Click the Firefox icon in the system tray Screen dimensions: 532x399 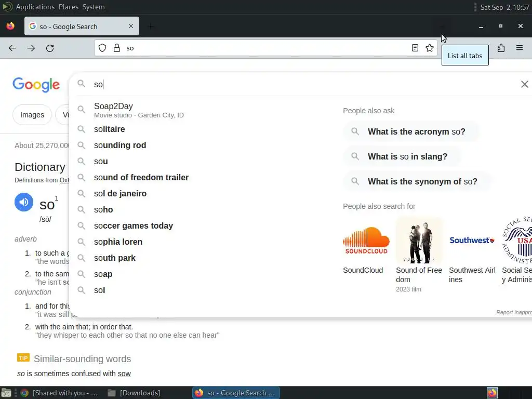coord(493,393)
